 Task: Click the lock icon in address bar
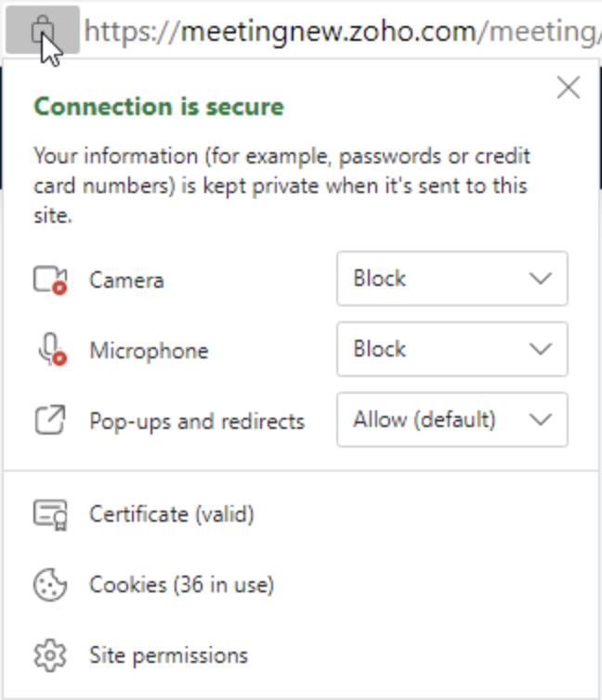[x=41, y=32]
